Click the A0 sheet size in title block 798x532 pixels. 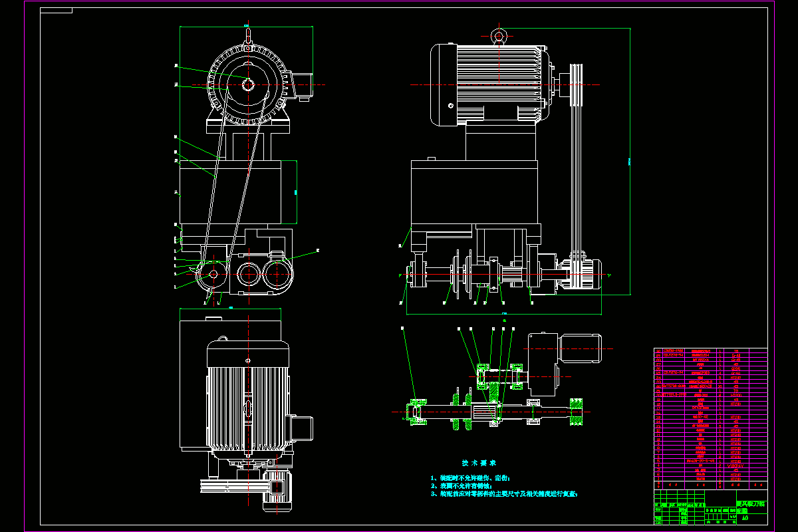pos(745,518)
